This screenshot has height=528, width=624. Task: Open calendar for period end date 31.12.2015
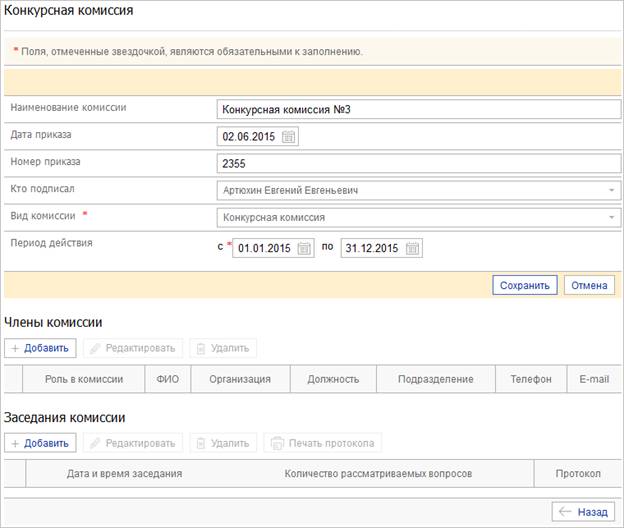tap(412, 248)
